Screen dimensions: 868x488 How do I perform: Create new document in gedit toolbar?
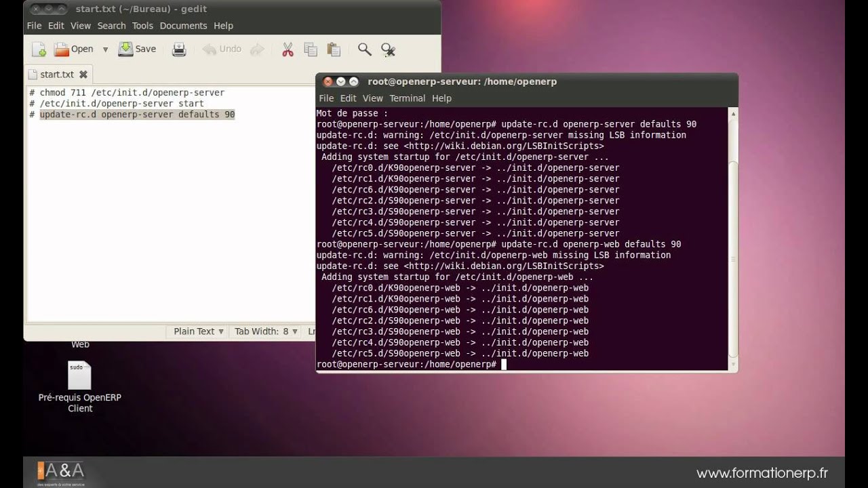tap(39, 49)
